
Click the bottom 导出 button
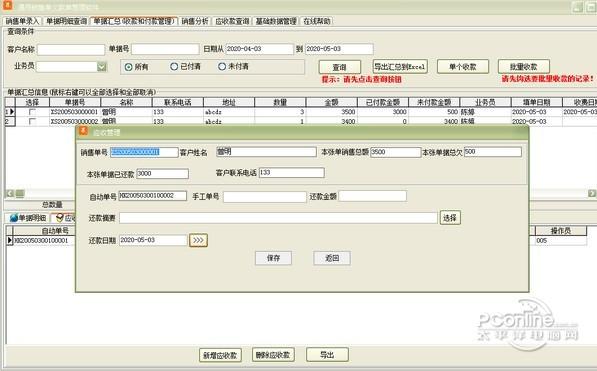pos(327,355)
